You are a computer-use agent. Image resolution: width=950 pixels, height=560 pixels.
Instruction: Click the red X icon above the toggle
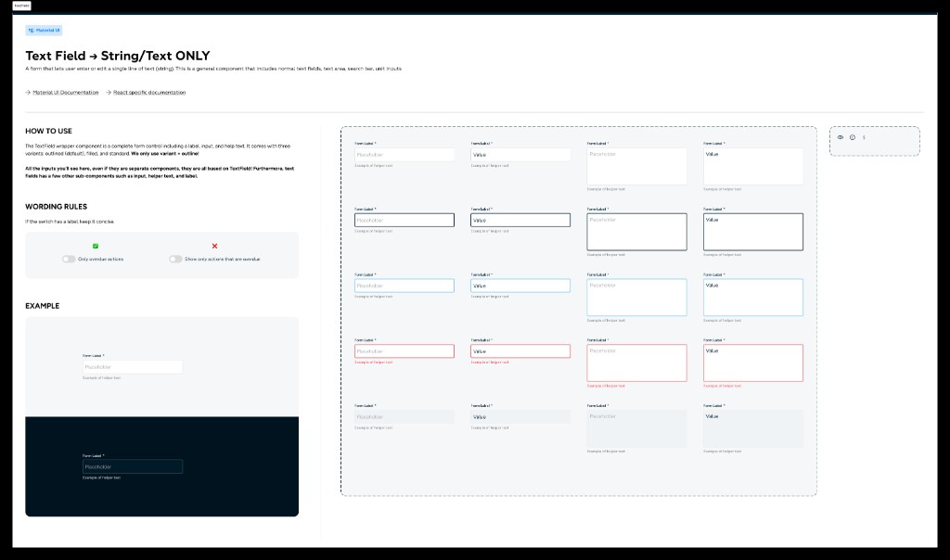(x=214, y=246)
